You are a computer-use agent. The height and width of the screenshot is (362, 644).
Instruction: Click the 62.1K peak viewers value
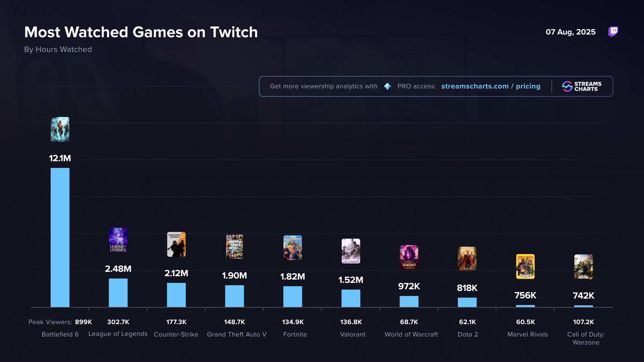467,322
